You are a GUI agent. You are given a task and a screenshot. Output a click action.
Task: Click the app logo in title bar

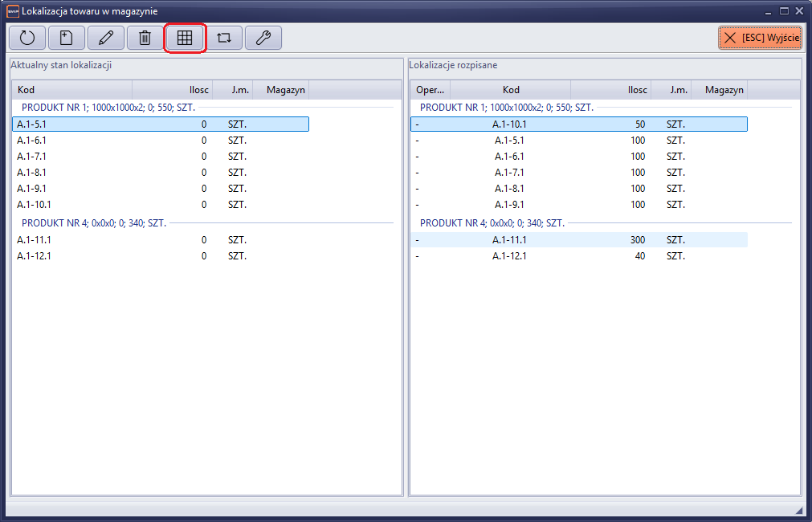click(x=12, y=11)
